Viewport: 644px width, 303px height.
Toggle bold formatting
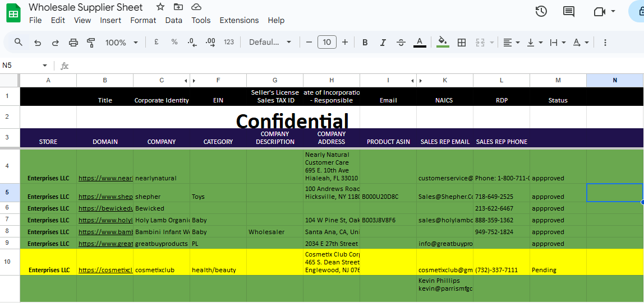point(365,42)
